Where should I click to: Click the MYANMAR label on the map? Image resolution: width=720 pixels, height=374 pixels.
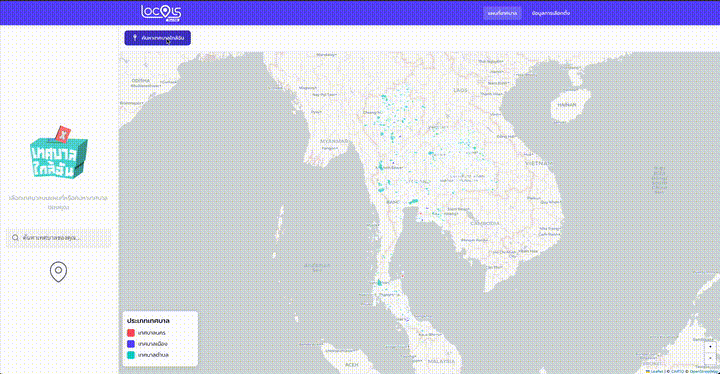coord(334,141)
